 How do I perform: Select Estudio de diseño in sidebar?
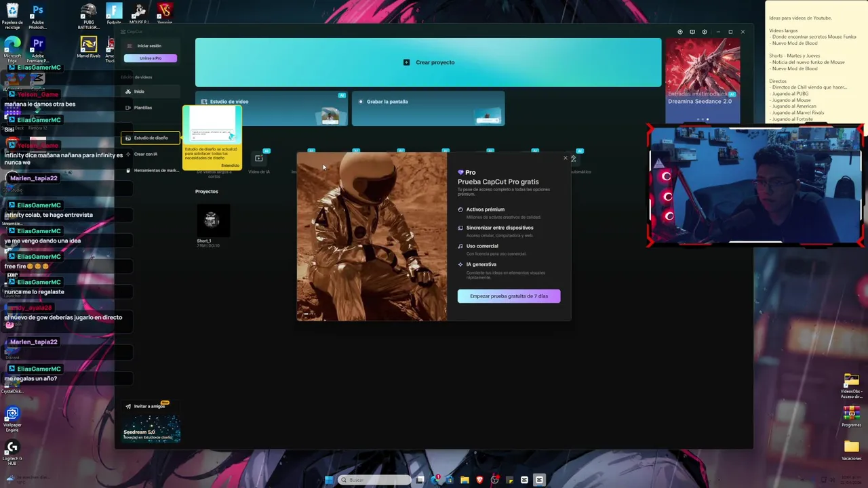click(151, 138)
